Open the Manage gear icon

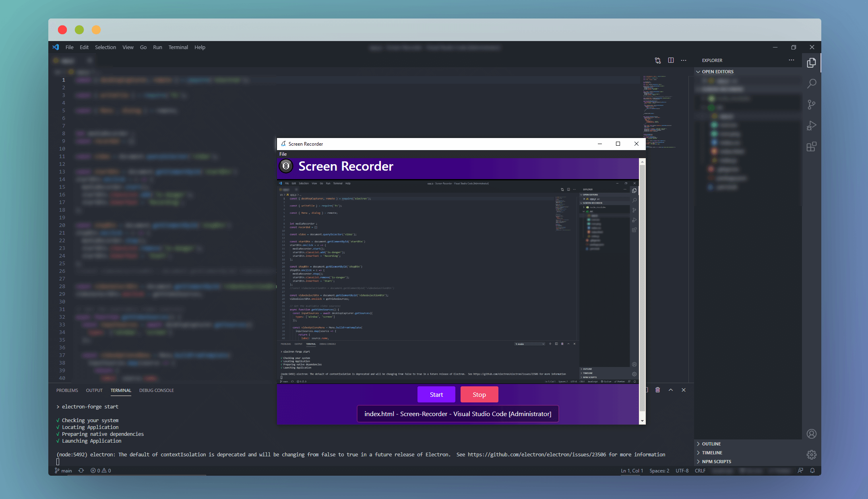(812, 455)
